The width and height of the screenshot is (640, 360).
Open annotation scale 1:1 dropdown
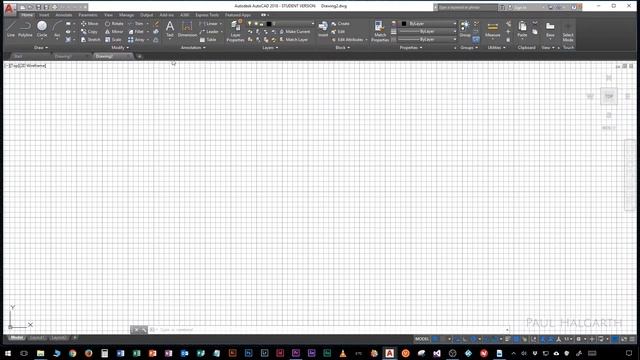point(568,339)
